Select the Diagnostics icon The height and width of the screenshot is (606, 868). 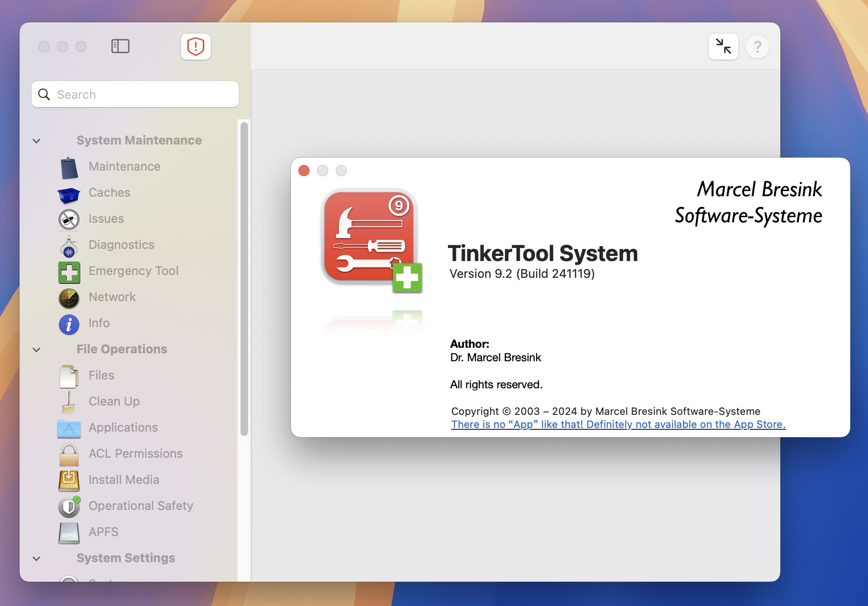click(x=69, y=247)
